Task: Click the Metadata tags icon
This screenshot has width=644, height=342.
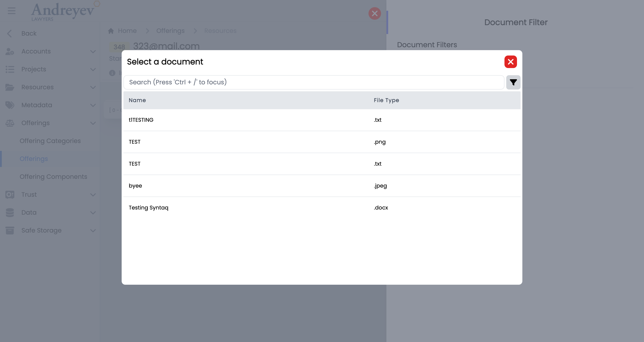Action: point(10,105)
